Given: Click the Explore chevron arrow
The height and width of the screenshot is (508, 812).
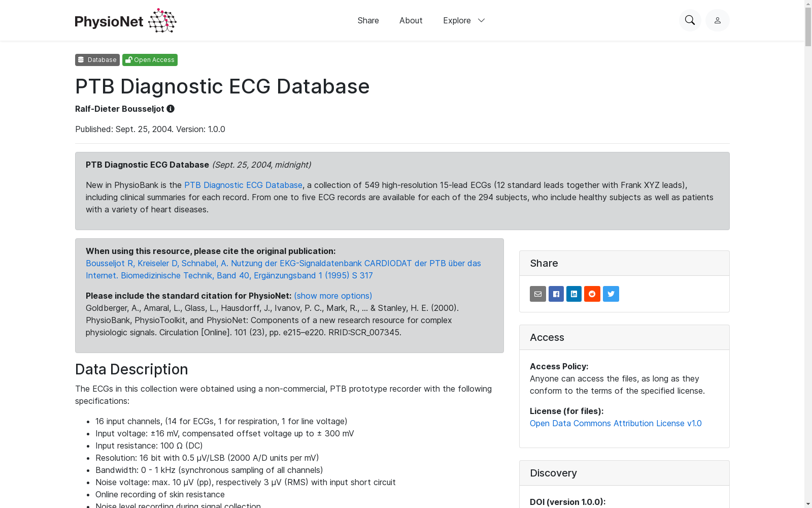Looking at the screenshot, I should click(481, 20).
